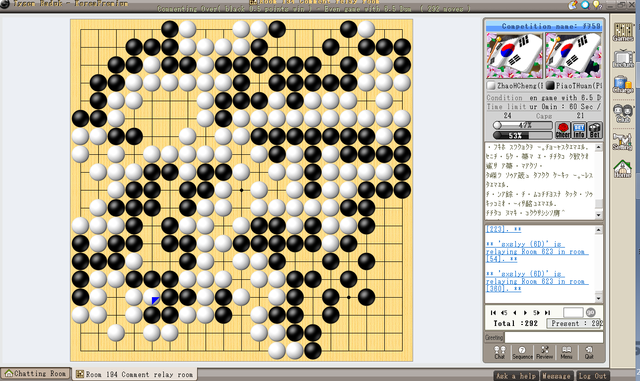The width and height of the screenshot is (640, 381).
Task: Click the commentary panel scroll down arrow
Action: click(x=598, y=214)
